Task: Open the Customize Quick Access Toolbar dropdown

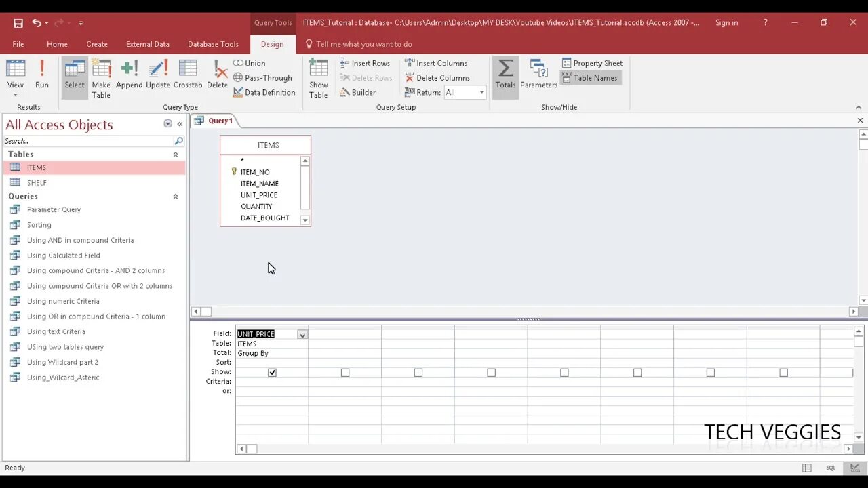Action: (81, 23)
